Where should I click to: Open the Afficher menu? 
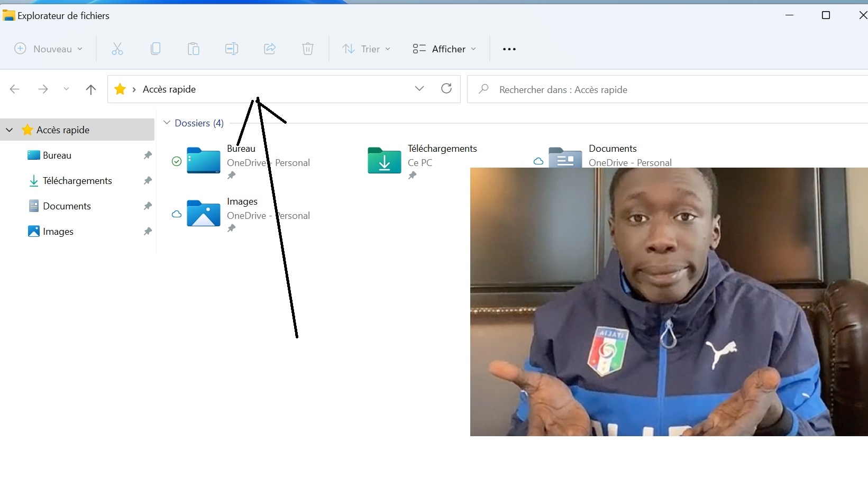pos(444,49)
